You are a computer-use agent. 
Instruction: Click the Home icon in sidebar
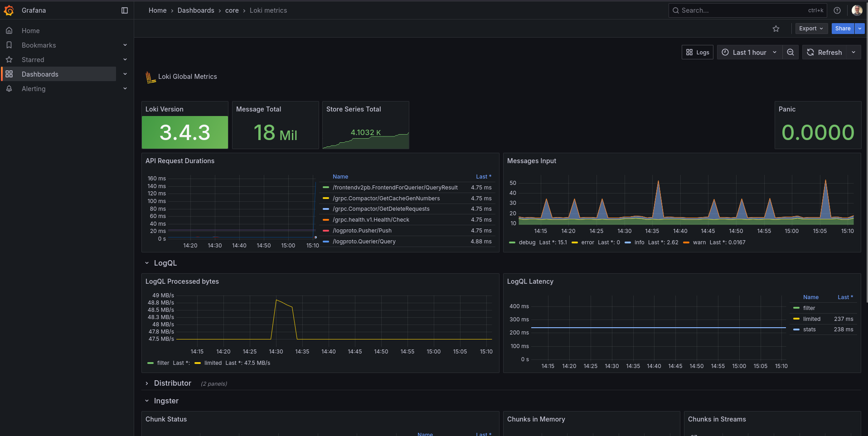[x=9, y=31]
